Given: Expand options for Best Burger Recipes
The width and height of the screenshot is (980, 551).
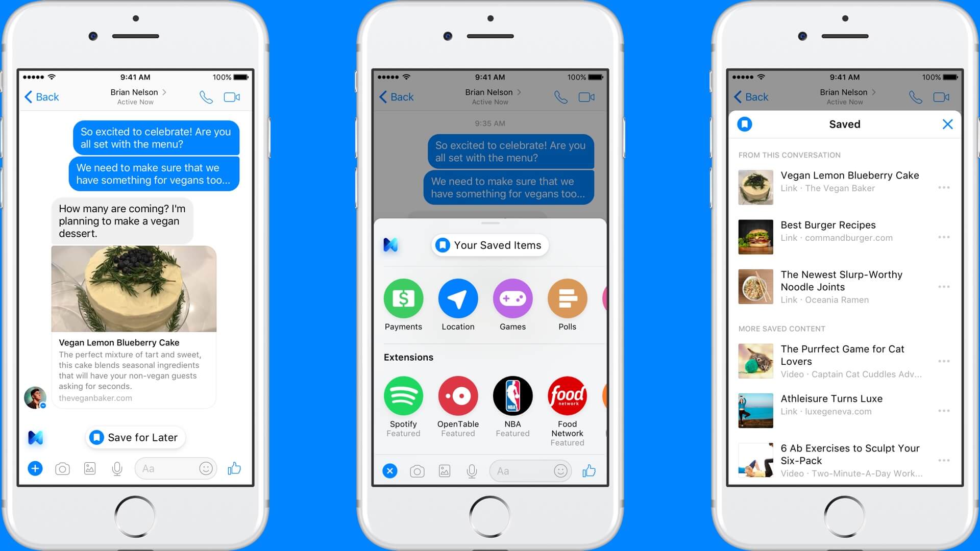Looking at the screenshot, I should 944,237.
